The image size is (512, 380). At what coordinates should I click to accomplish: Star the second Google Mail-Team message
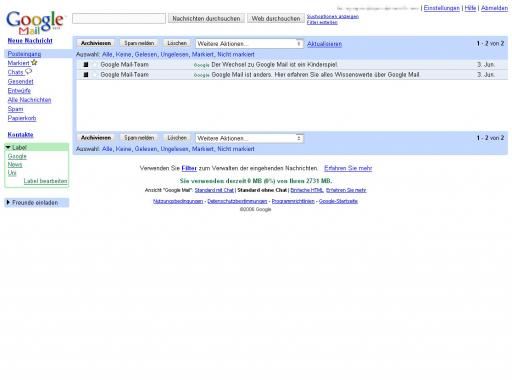point(95,75)
